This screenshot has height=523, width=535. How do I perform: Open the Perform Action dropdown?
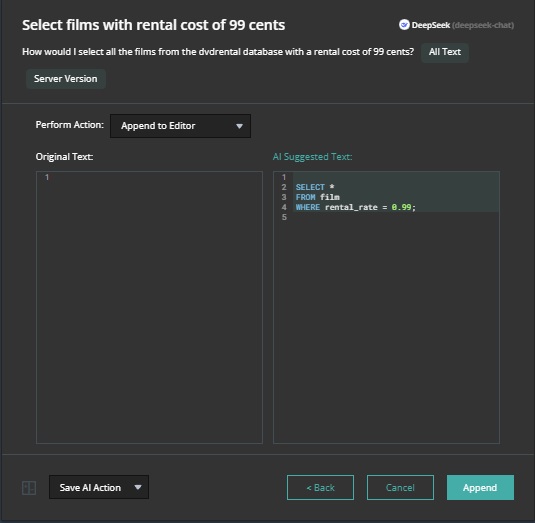pos(180,126)
